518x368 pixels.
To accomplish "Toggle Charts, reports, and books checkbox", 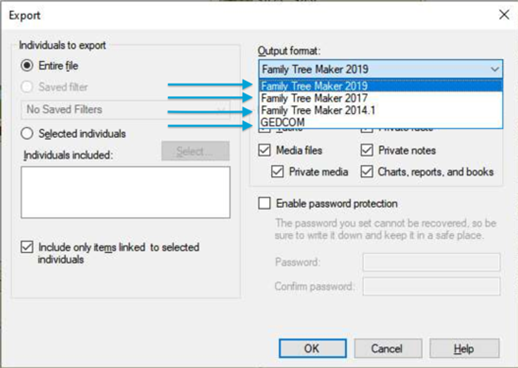I will point(367,172).
